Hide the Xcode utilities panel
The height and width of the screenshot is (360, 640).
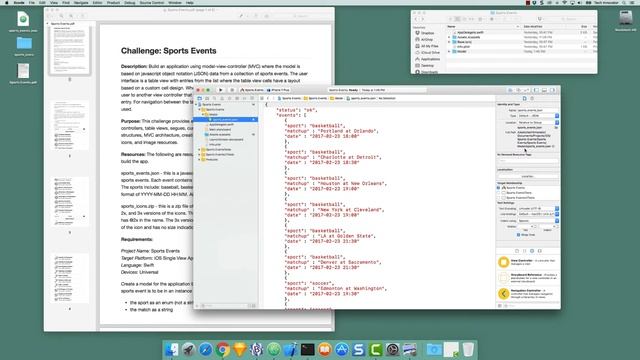pos(552,90)
